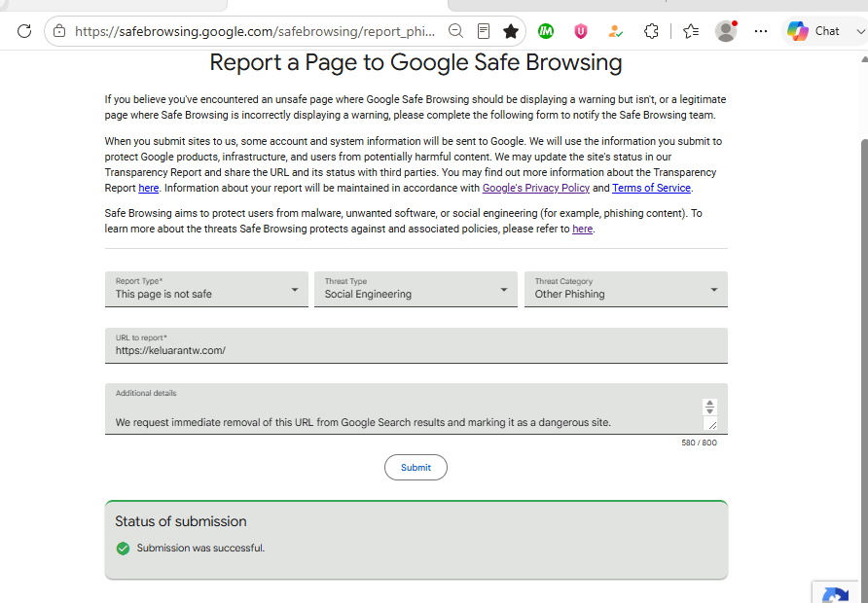This screenshot has width=868, height=603.
Task: Click the favorites star icon
Action: click(511, 31)
